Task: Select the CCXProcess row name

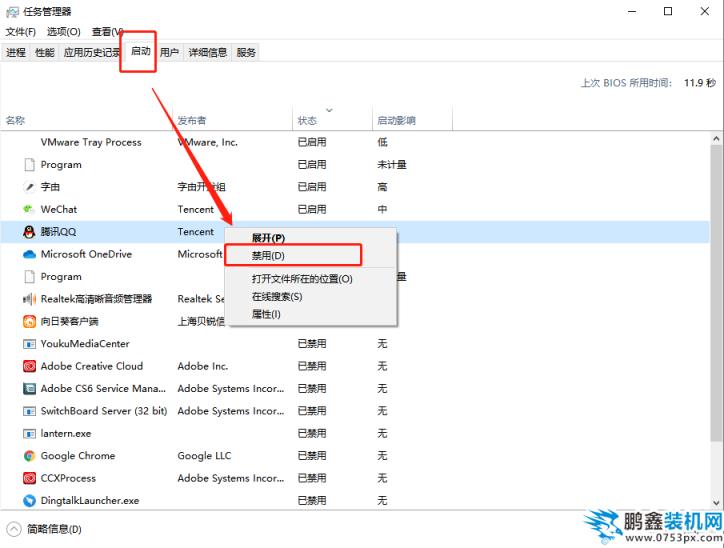Action: (x=68, y=478)
